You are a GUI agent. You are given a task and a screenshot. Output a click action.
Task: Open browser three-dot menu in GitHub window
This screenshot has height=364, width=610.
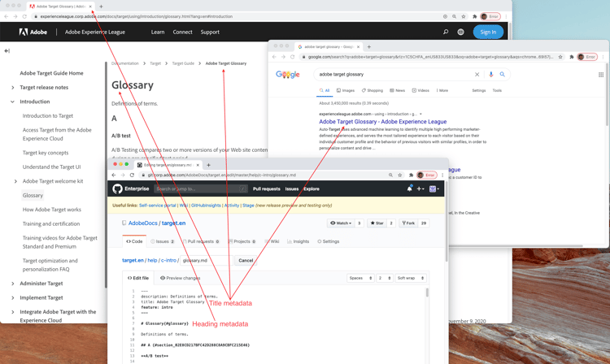[442, 175]
